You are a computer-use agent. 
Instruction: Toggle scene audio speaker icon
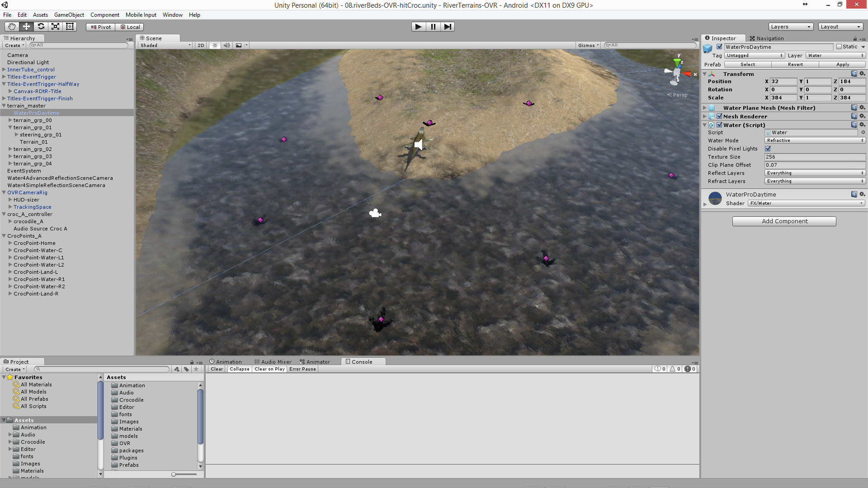coord(226,45)
